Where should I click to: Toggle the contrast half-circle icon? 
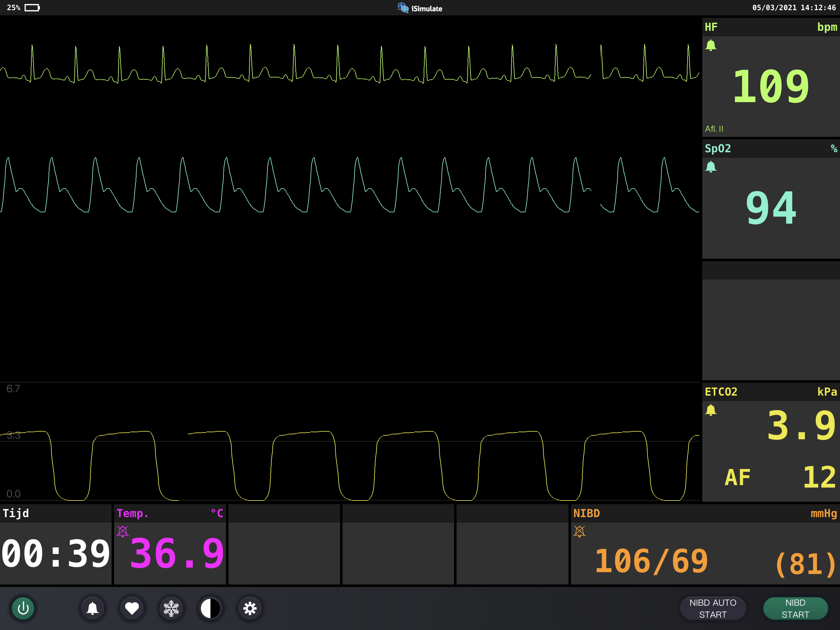tap(210, 608)
